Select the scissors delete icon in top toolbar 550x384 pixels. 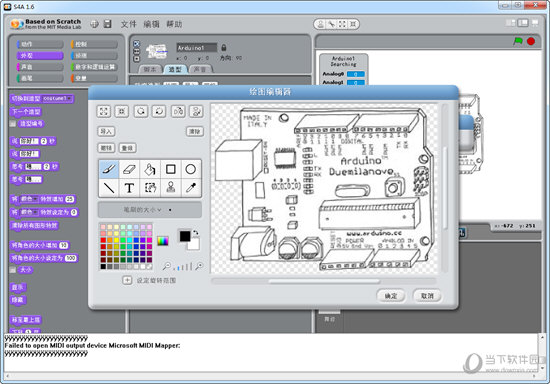click(x=331, y=24)
